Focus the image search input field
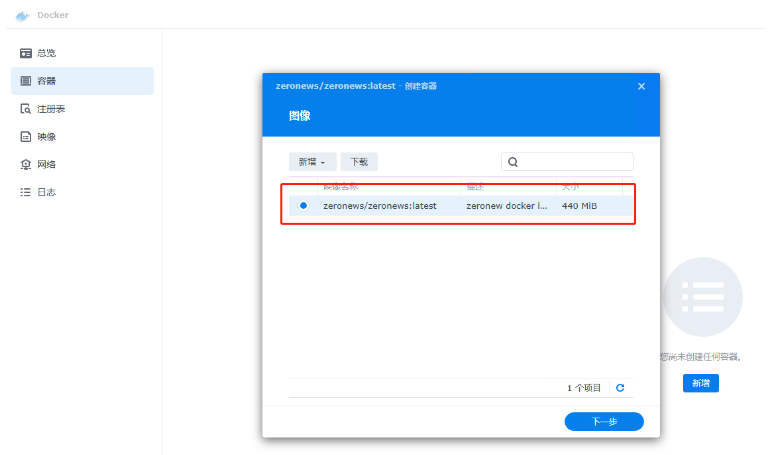773x455 pixels. tap(567, 162)
